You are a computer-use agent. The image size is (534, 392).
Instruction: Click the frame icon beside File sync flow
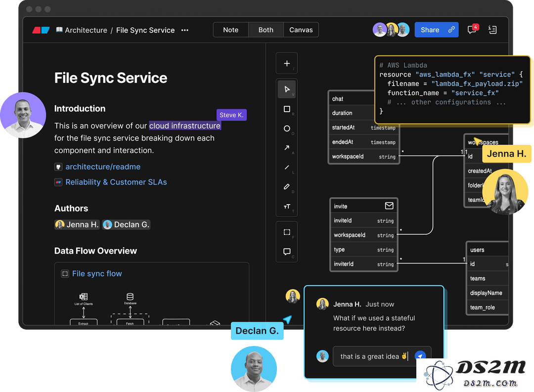(x=65, y=273)
